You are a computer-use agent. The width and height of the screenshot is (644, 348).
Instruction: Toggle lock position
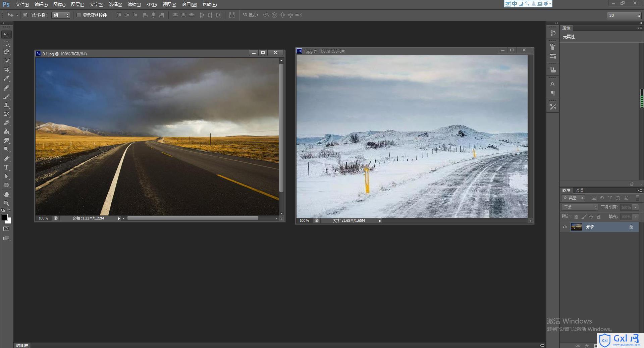[x=591, y=217]
